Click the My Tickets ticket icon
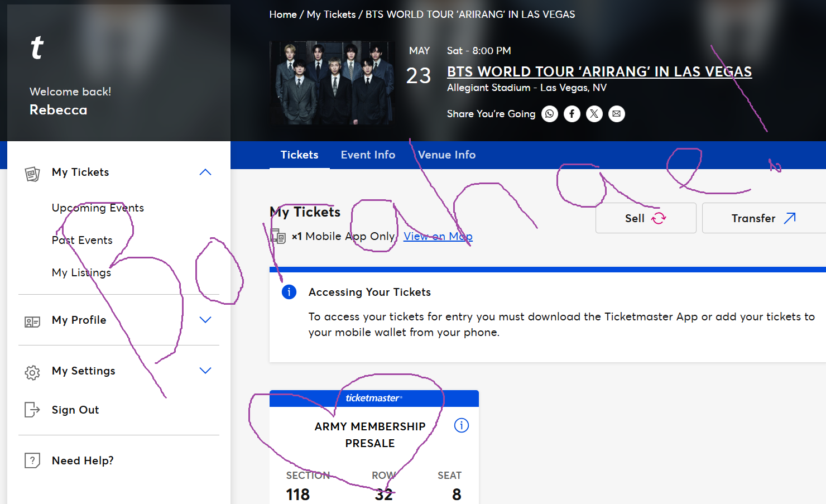826x504 pixels. point(32,174)
